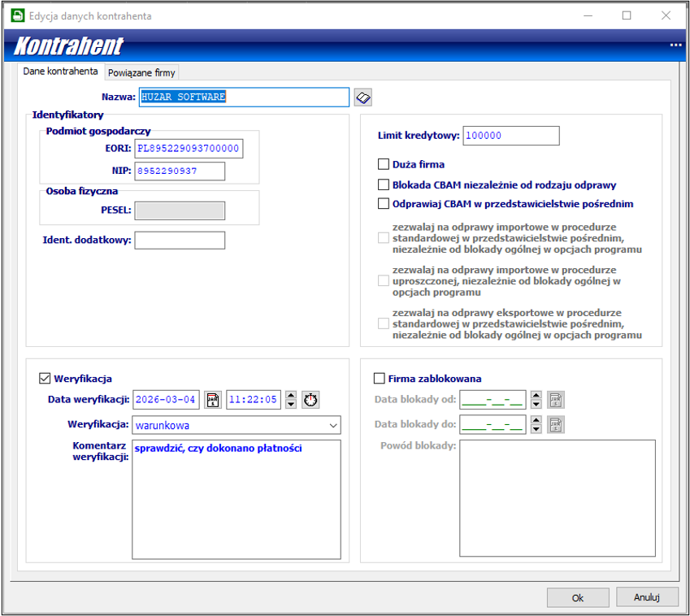
Task: Enable the Duża firma checkbox
Action: [x=384, y=164]
